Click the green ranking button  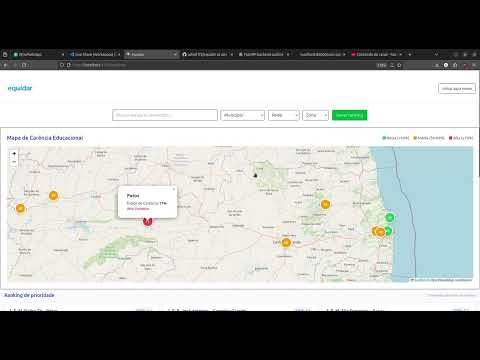click(x=349, y=115)
